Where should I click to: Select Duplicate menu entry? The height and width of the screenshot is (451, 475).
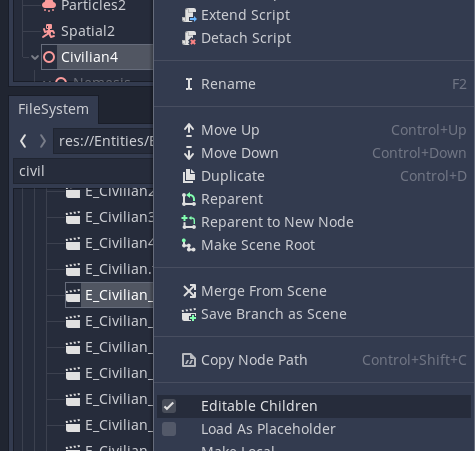click(x=314, y=176)
